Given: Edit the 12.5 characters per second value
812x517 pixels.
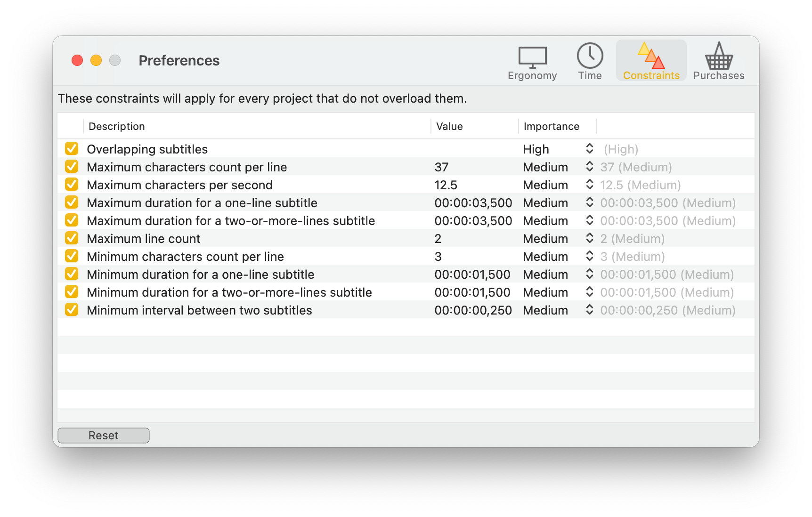Looking at the screenshot, I should 446,185.
